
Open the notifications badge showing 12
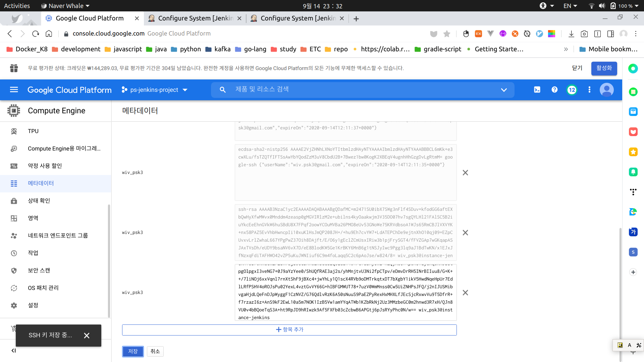(572, 90)
